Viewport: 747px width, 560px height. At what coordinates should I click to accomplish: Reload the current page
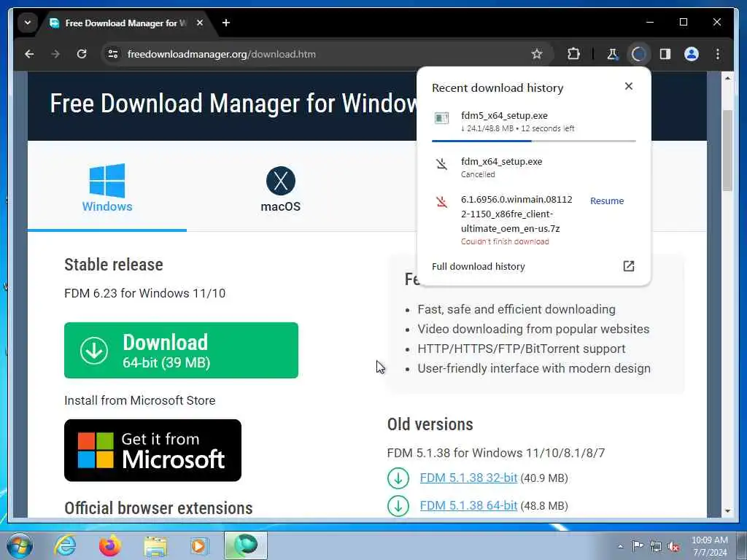point(82,54)
